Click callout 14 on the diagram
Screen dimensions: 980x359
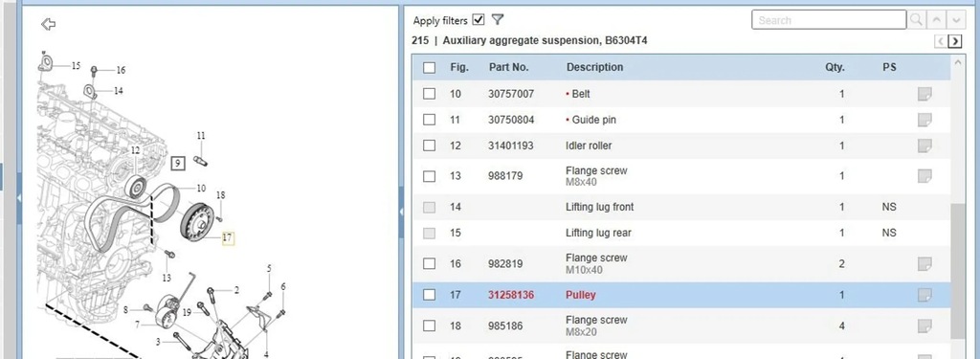coord(118,91)
